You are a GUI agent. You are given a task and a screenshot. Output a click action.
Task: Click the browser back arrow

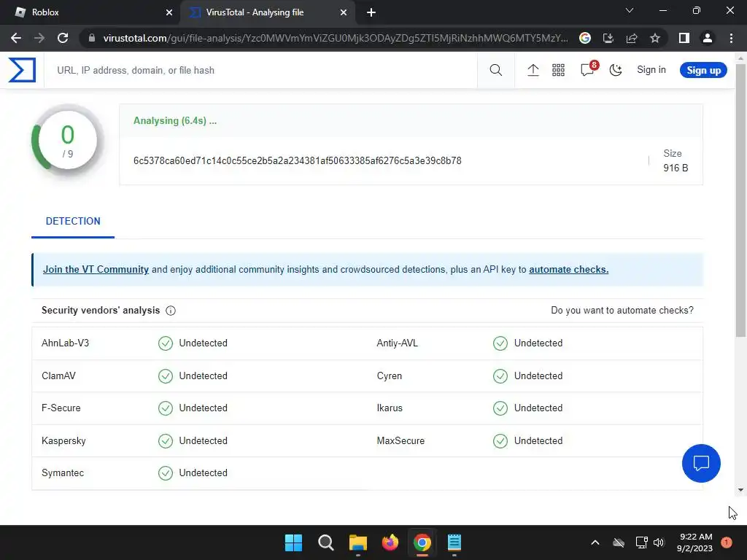point(16,38)
